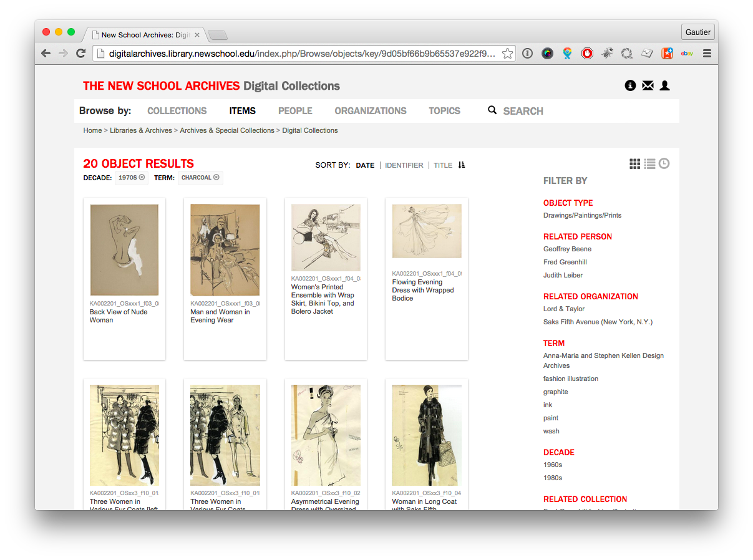Screen dimensions: 753x560
Task: Switch to list view of results
Action: pyautogui.click(x=649, y=163)
